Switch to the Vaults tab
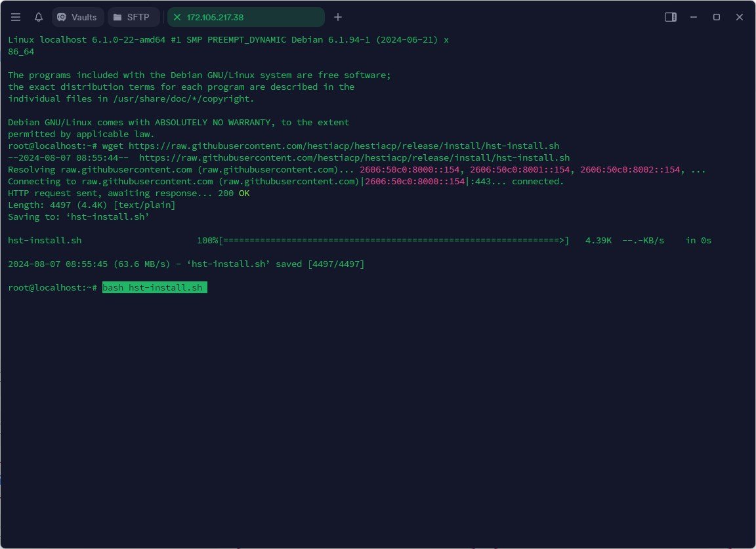The width and height of the screenshot is (756, 549). [x=77, y=17]
